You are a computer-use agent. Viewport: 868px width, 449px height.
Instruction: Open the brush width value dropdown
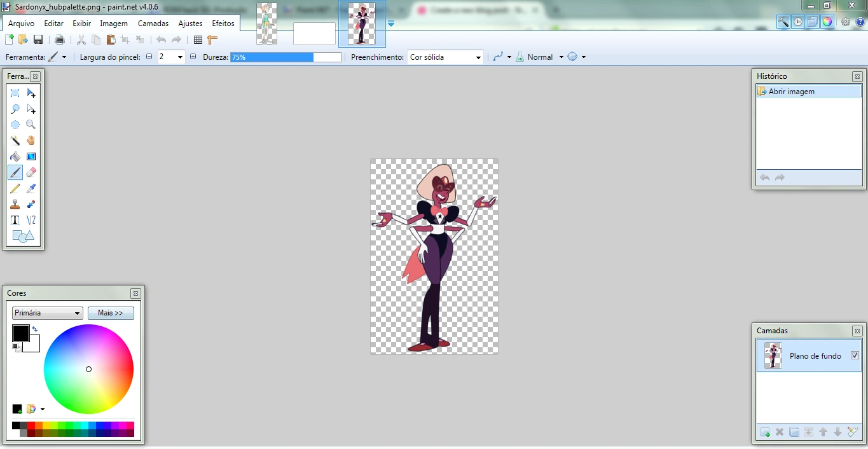[180, 57]
